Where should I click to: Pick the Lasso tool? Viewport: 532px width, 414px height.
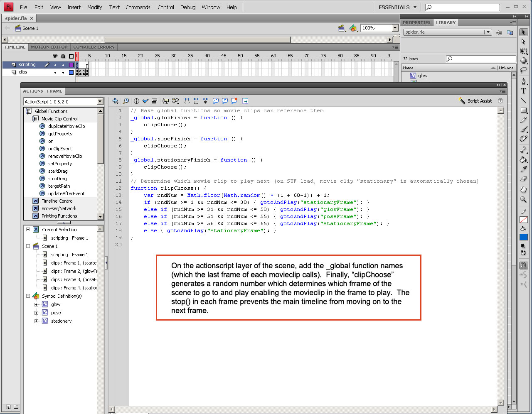point(523,70)
